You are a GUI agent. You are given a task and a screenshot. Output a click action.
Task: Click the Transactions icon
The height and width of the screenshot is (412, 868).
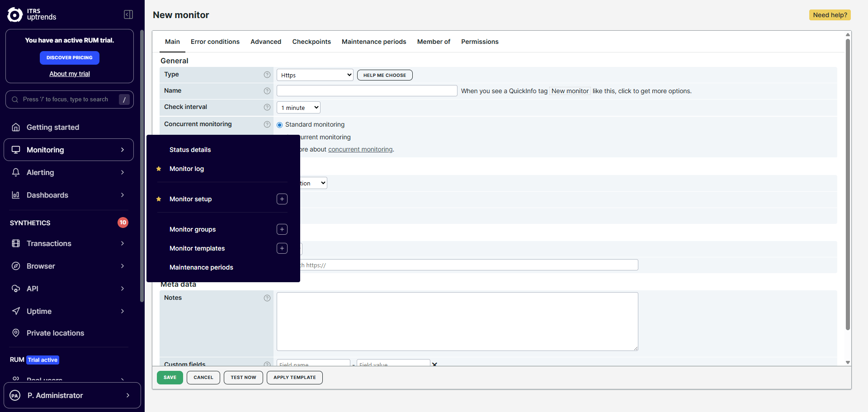[16, 243]
